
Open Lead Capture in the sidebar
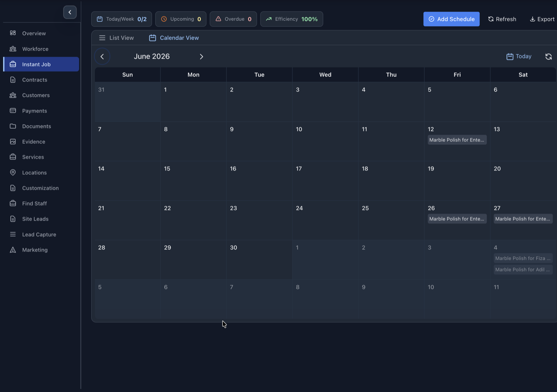point(41,235)
